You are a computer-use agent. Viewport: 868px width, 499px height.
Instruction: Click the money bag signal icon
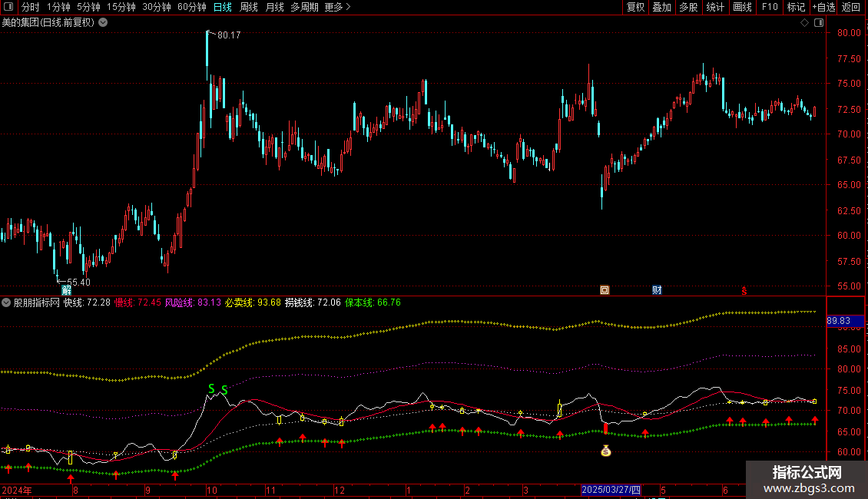[605, 451]
